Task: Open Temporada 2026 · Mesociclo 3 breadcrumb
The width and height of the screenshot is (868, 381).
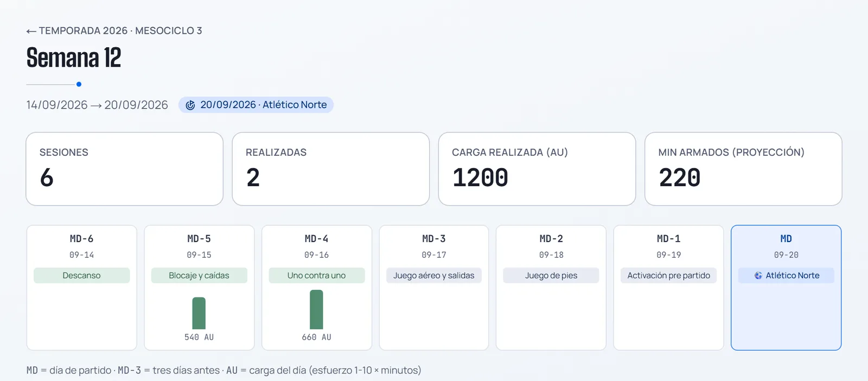Action: click(114, 31)
